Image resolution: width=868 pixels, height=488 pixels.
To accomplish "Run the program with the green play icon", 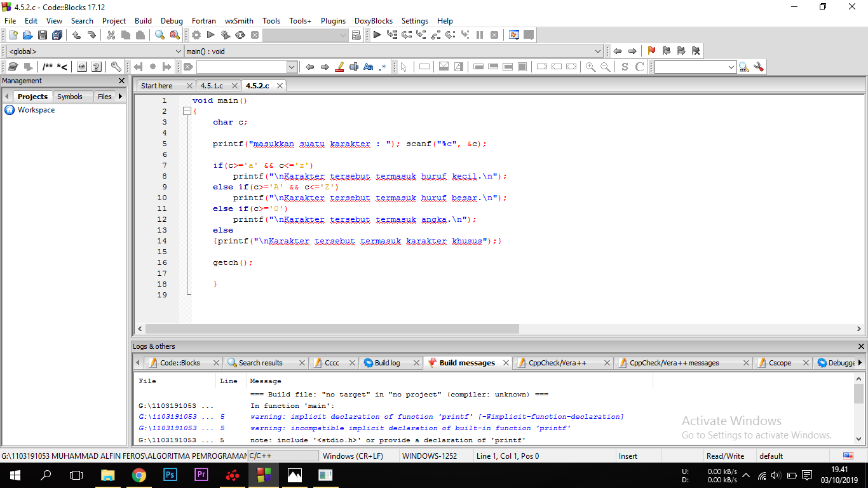I will 211,35.
